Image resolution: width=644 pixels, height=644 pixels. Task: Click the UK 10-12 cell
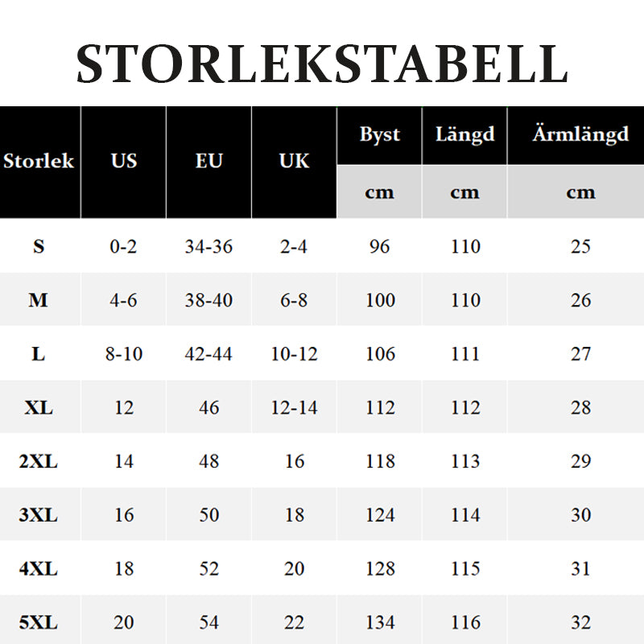(294, 353)
